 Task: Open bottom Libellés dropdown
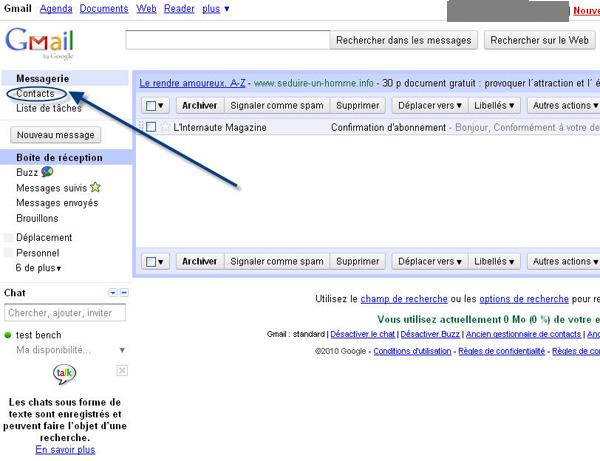[x=494, y=262]
